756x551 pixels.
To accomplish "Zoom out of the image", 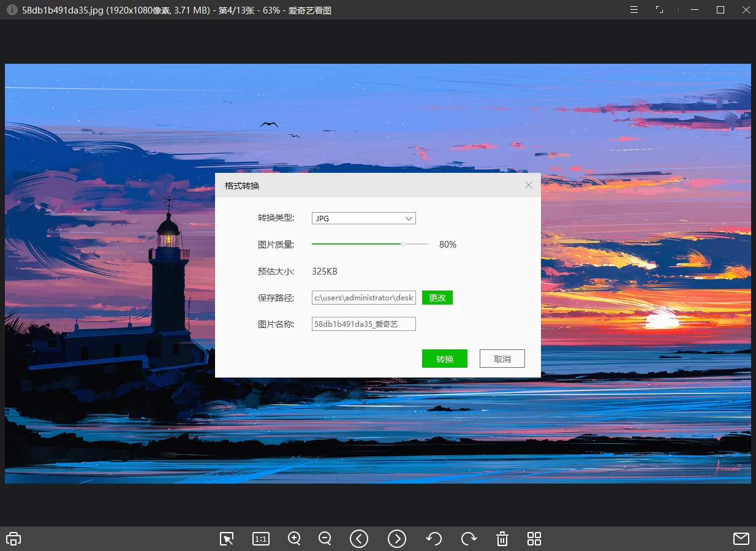I will (x=325, y=539).
